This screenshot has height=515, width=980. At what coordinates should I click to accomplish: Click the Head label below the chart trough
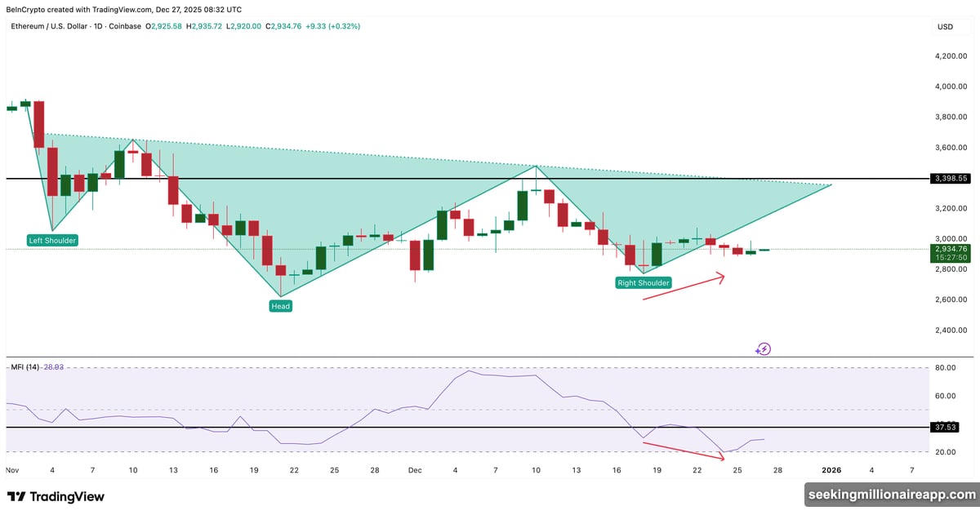pyautogui.click(x=280, y=305)
